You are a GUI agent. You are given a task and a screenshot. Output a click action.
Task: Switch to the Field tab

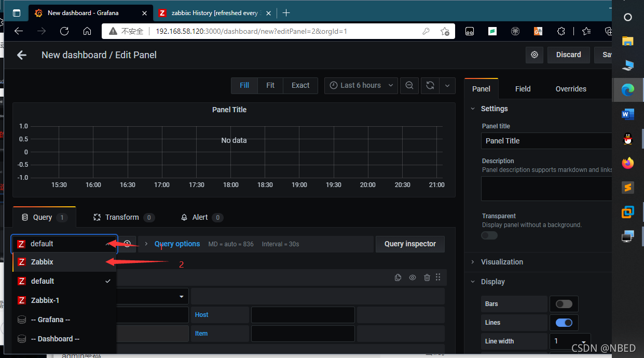(x=523, y=89)
